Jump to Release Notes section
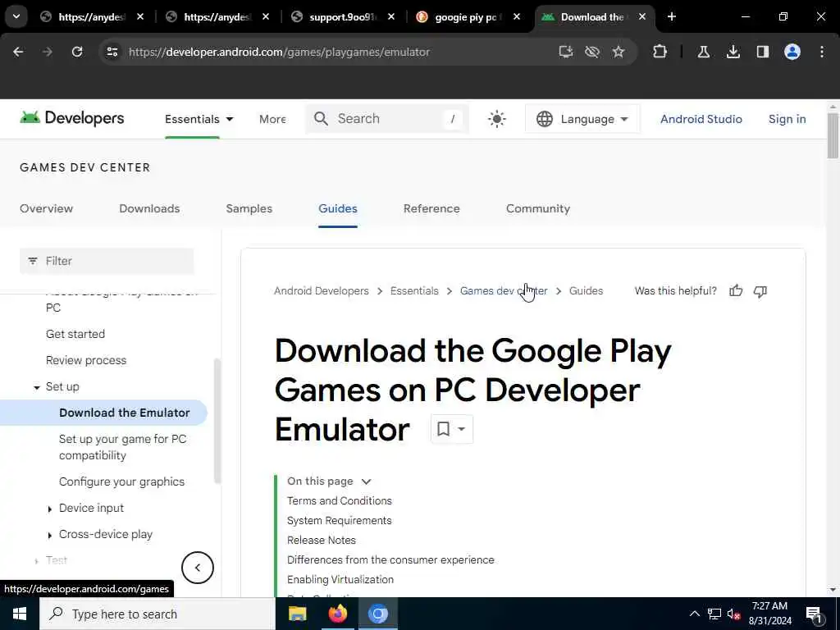This screenshot has height=630, width=840. click(x=322, y=540)
